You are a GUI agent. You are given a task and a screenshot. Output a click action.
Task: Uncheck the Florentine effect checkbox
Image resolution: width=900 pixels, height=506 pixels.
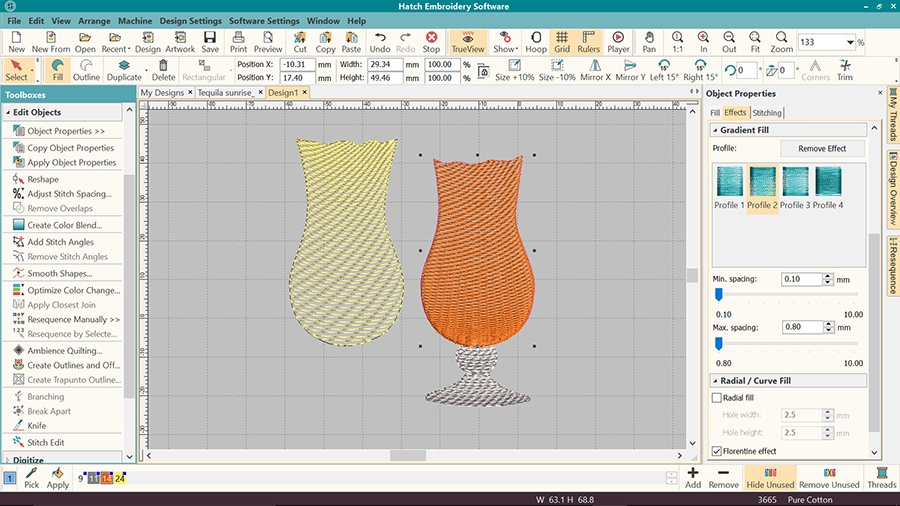point(716,451)
